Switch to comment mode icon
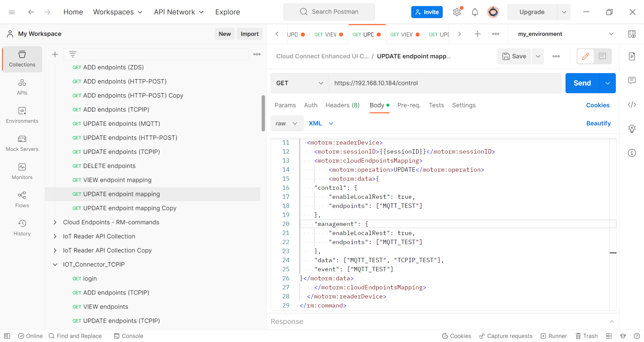 point(602,56)
